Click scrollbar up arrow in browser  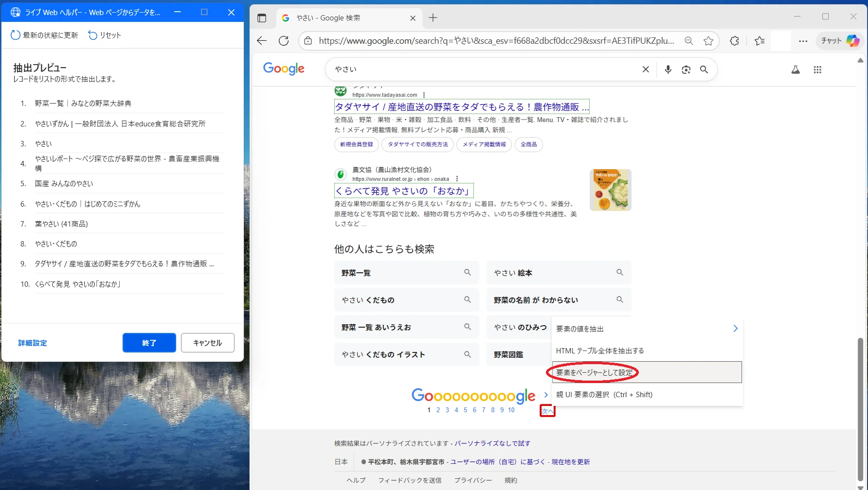(x=860, y=61)
